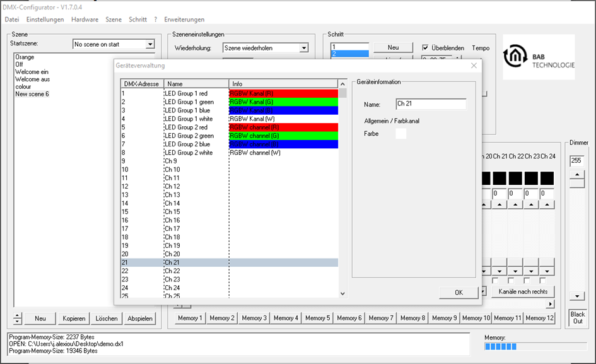The width and height of the screenshot is (596, 364).
Task: Click the Ch 22 value field
Action: click(515, 194)
